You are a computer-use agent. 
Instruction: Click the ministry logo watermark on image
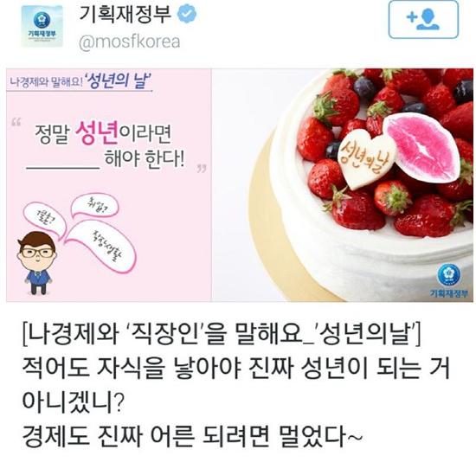[x=448, y=280]
